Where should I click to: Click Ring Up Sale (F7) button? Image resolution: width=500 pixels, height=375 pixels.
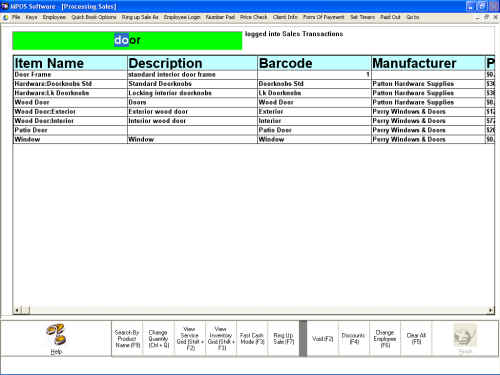[x=283, y=339]
